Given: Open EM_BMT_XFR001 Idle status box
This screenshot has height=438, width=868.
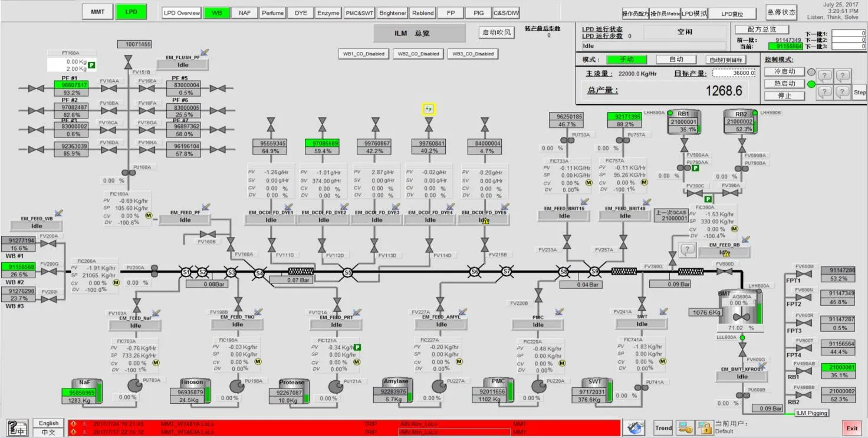Looking at the screenshot, I should point(742,377).
